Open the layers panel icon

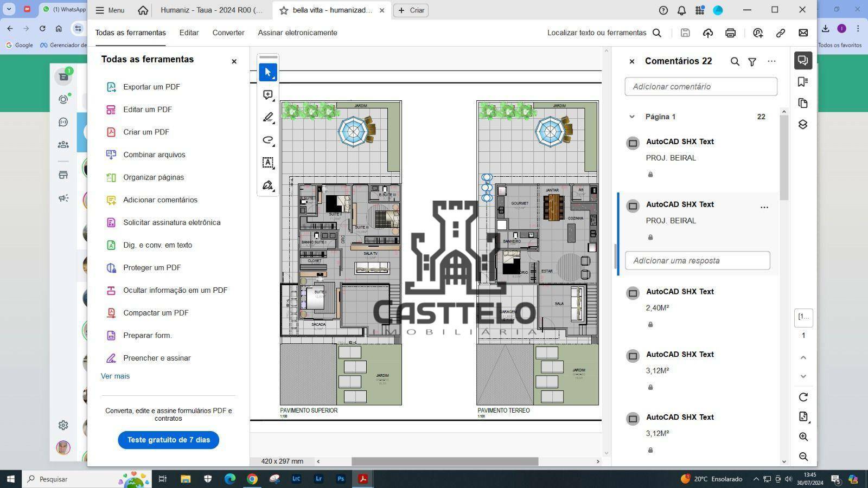pos(803,125)
